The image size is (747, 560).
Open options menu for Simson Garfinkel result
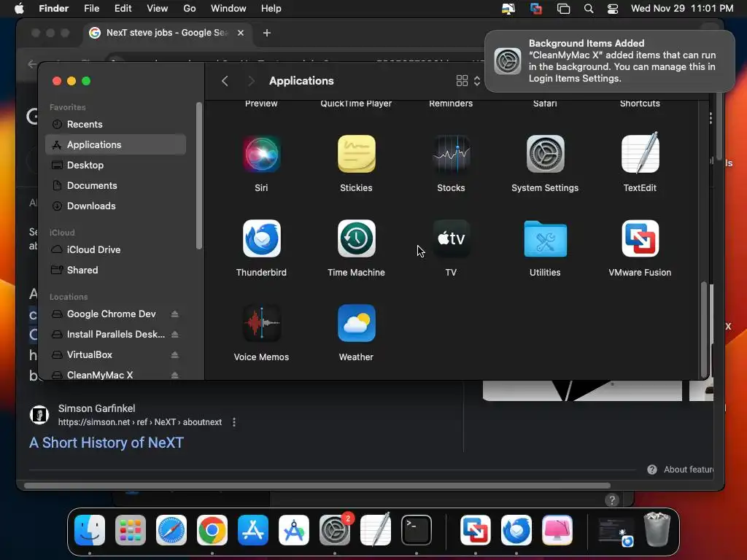[234, 422]
